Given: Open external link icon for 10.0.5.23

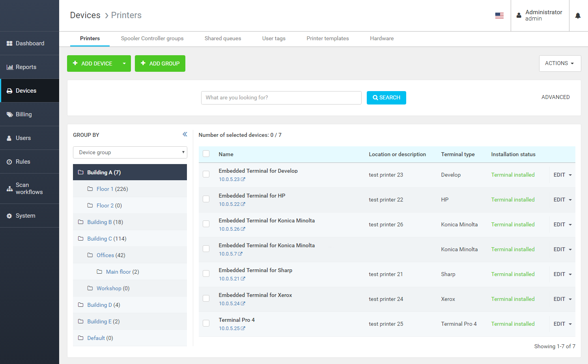Looking at the screenshot, I should [243, 179].
